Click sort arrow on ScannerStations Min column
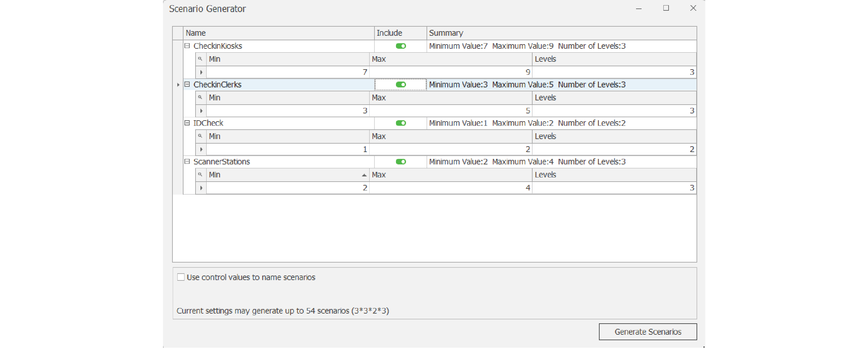This screenshot has width=868, height=348. 364,175
